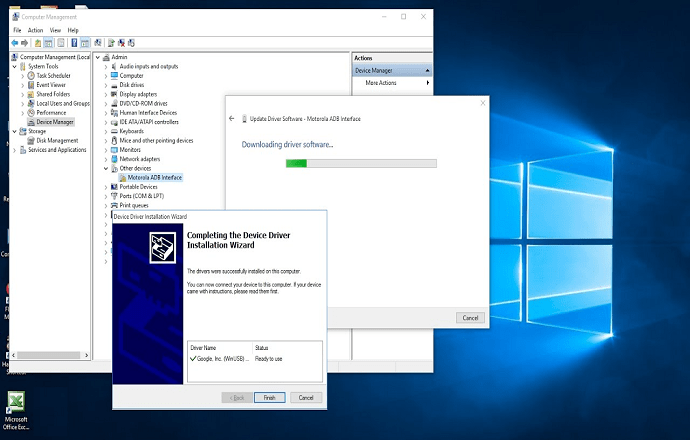Select Monitors category
690x440 pixels.
click(130, 150)
